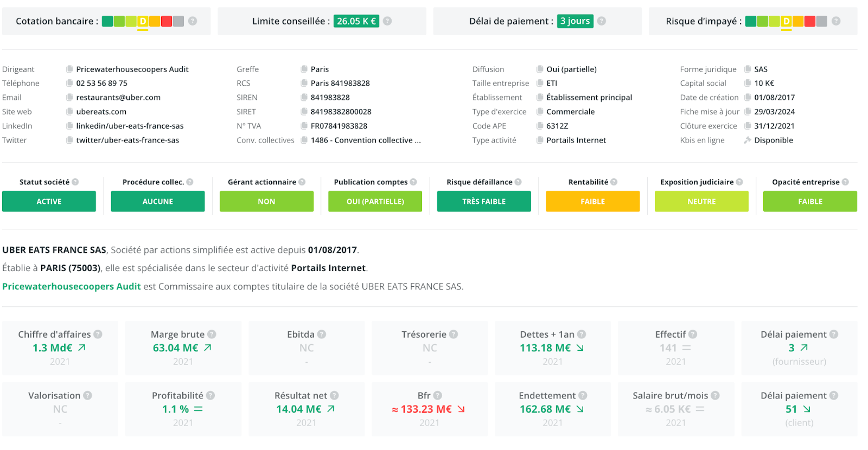Click the Résultat net 14.04 M€ value
The height and width of the screenshot is (450, 868).
298,409
